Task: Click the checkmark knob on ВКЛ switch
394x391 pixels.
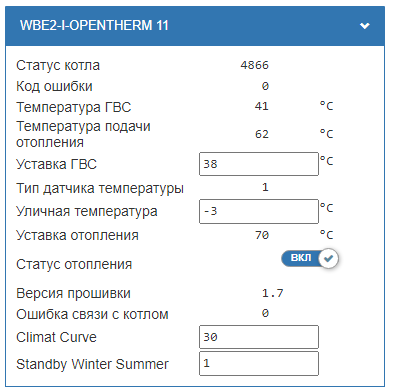Action: (x=329, y=258)
